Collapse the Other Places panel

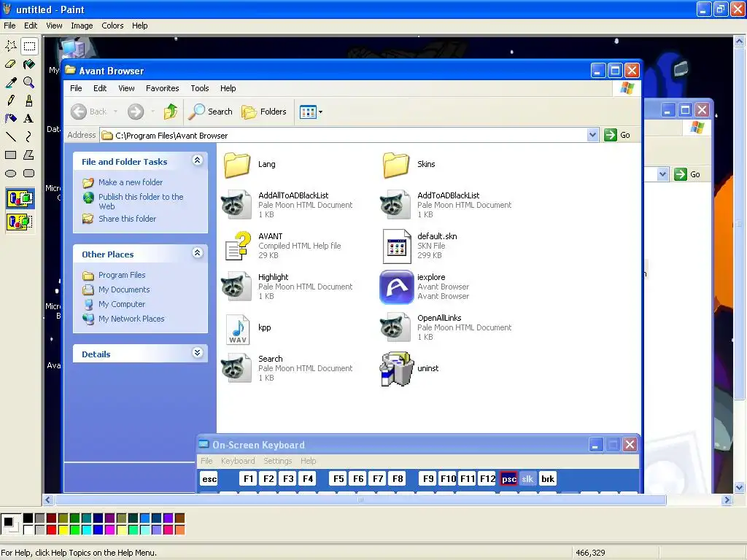pos(197,253)
